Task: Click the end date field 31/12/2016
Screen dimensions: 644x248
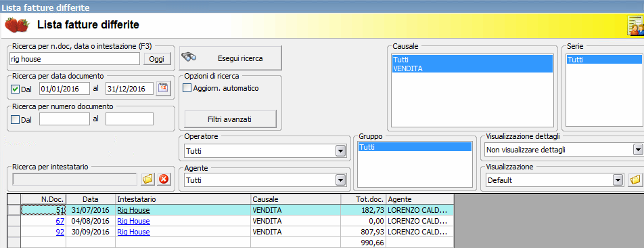Action: (x=129, y=88)
